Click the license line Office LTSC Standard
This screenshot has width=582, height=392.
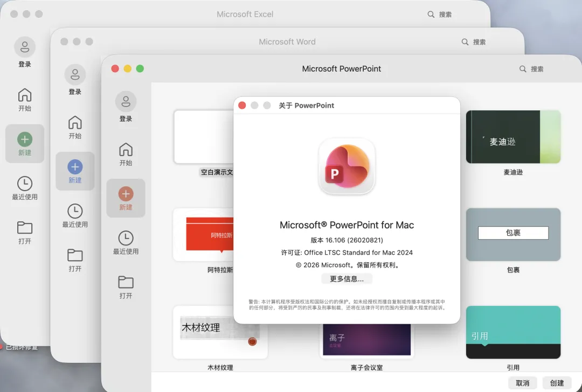click(347, 253)
